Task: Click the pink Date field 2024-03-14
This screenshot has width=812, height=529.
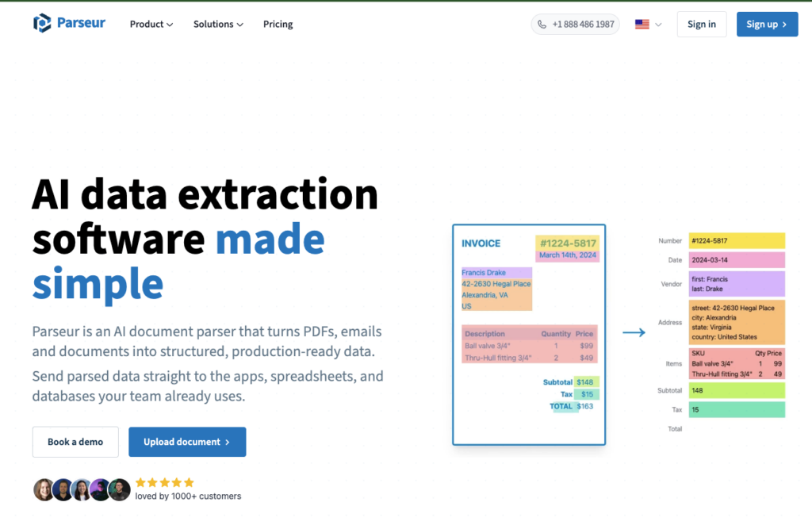Action: pos(737,260)
